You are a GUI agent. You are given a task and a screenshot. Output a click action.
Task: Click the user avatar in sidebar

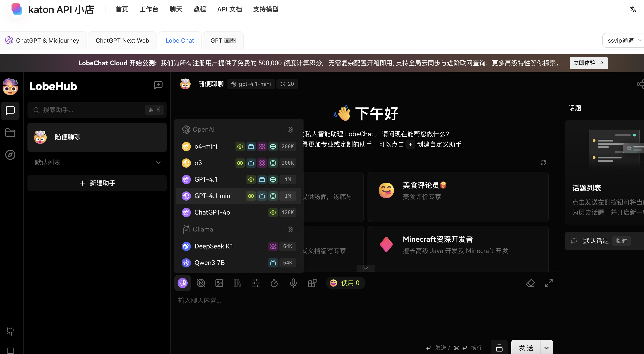[10, 87]
